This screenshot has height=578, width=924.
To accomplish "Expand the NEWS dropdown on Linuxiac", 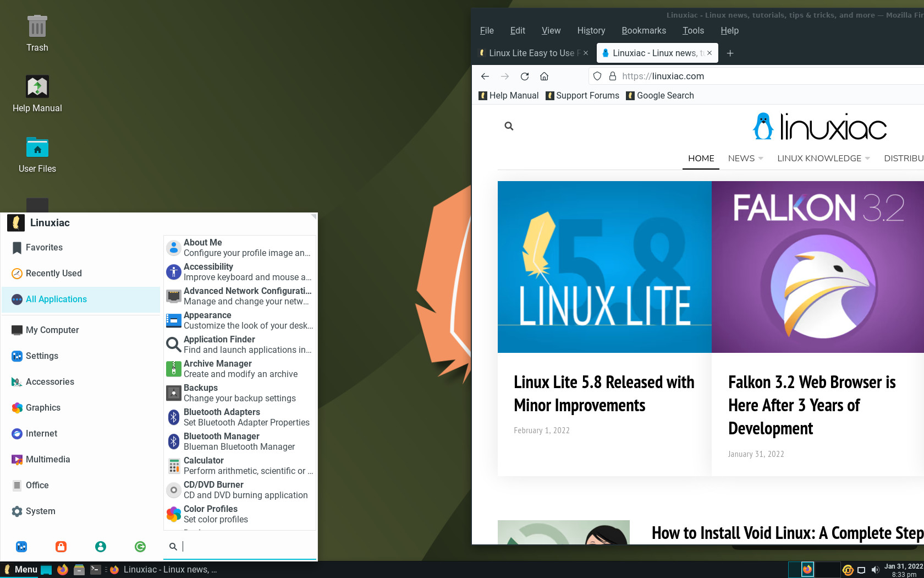I will click(x=745, y=159).
